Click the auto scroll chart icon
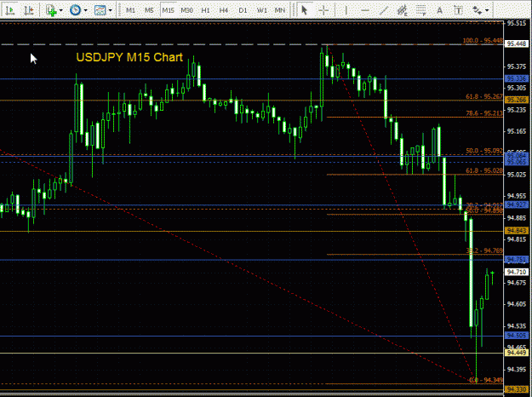 pyautogui.click(x=10, y=10)
